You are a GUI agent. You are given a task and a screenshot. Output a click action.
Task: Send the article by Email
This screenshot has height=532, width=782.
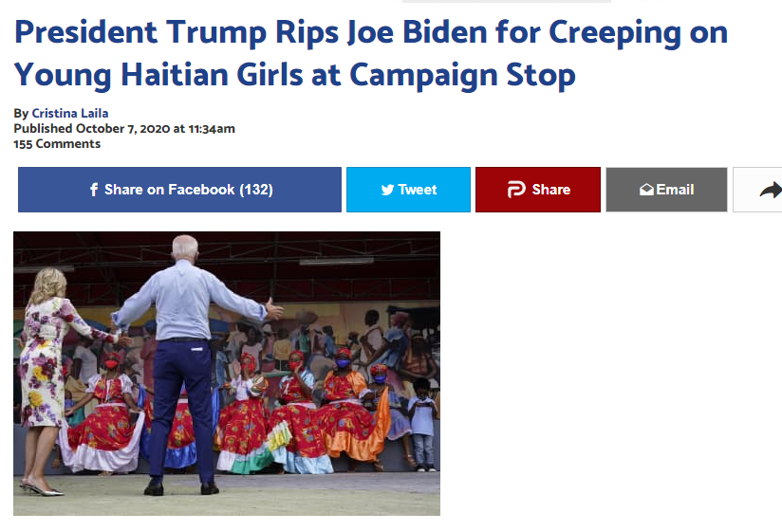click(667, 190)
